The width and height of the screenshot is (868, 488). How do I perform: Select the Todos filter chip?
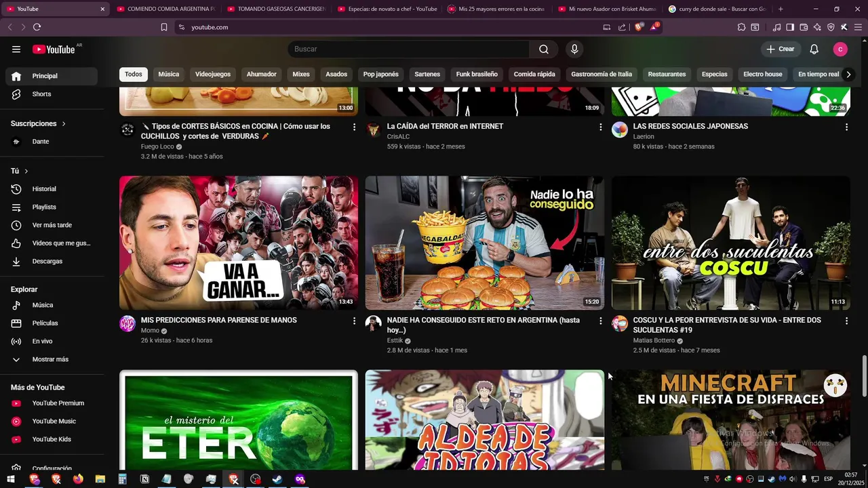134,74
